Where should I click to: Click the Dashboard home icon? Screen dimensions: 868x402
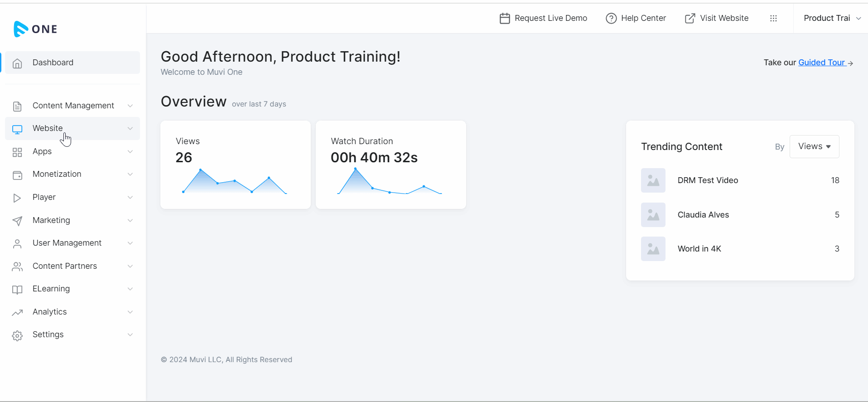coord(17,63)
